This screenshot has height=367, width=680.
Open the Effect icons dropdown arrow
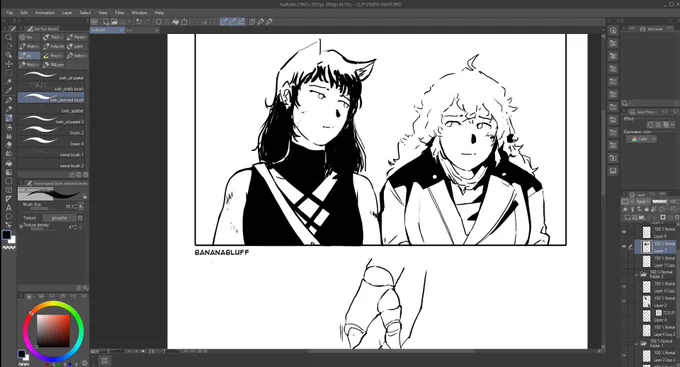click(x=673, y=125)
